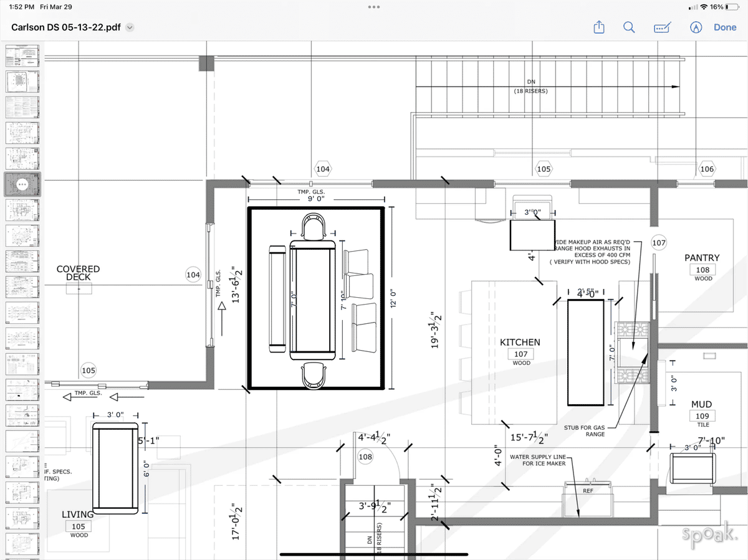Image resolution: width=748 pixels, height=560 pixels.
Task: Select the circled-A annotation tool
Action: click(x=695, y=27)
